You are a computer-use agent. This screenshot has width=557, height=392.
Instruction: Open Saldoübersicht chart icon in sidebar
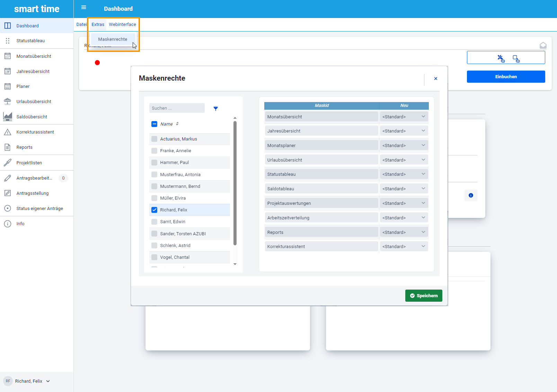8,117
